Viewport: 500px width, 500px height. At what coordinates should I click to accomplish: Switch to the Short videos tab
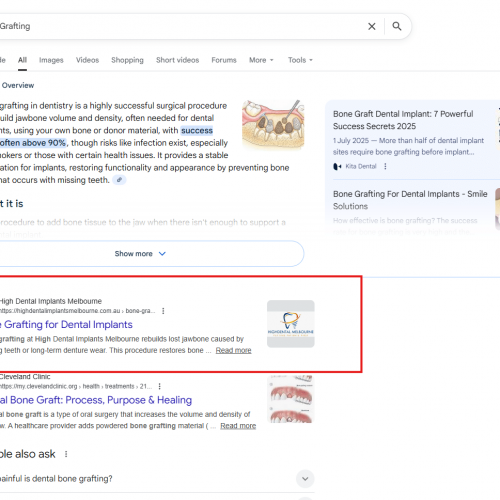coord(177,60)
